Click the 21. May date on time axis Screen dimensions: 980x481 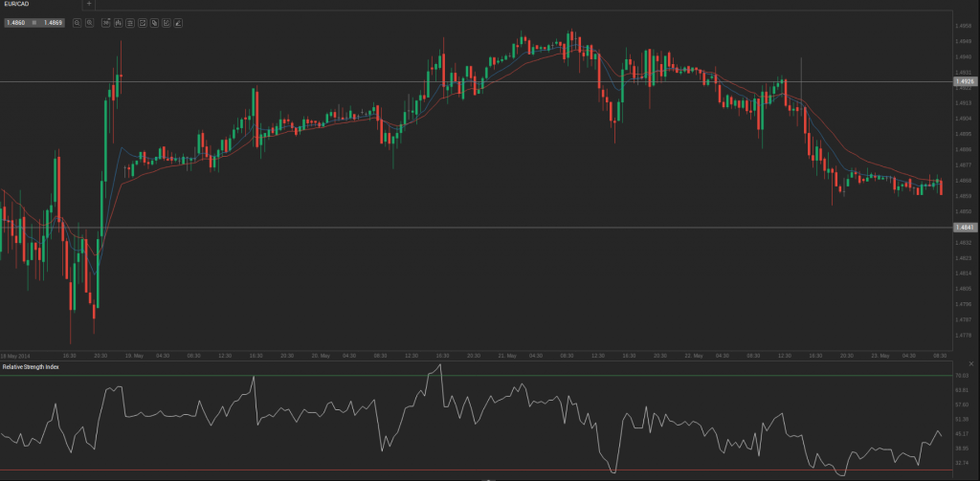click(507, 355)
